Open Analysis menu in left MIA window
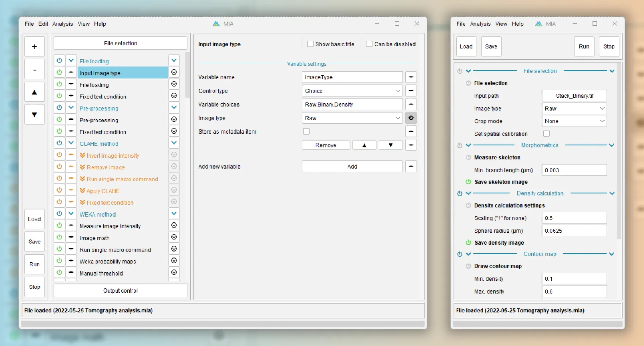 (x=63, y=24)
